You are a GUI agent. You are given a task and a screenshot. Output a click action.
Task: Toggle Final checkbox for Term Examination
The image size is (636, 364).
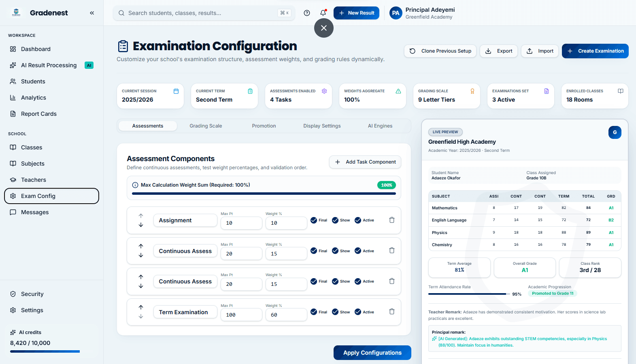314,312
